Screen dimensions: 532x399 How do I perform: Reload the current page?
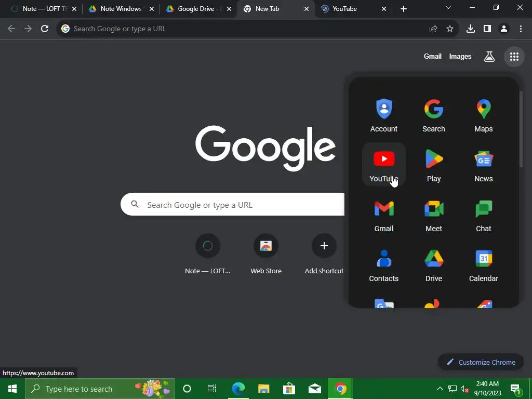(x=45, y=29)
